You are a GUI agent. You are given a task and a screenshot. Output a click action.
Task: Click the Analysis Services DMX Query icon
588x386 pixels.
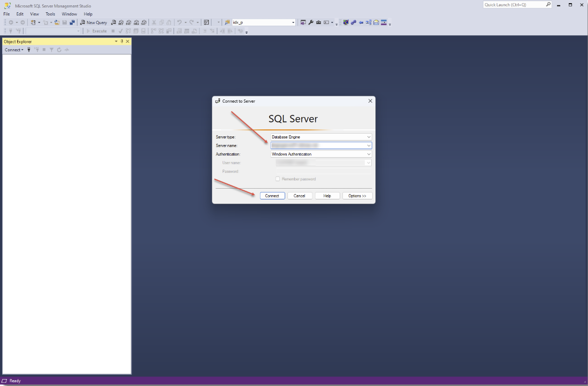(129, 22)
